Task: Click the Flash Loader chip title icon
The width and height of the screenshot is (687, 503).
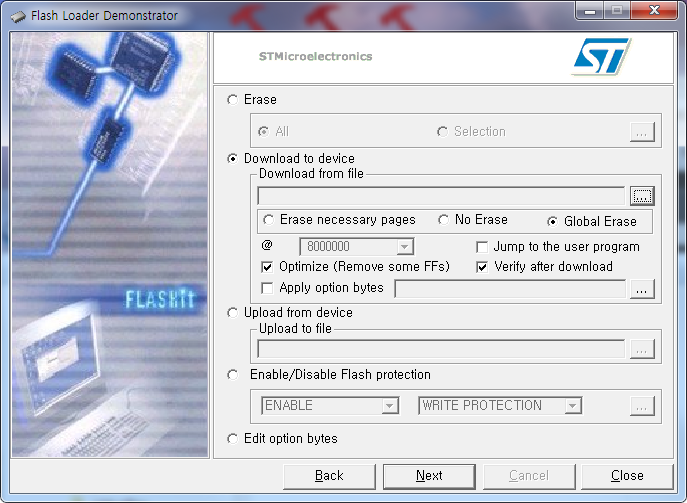Action: 18,17
